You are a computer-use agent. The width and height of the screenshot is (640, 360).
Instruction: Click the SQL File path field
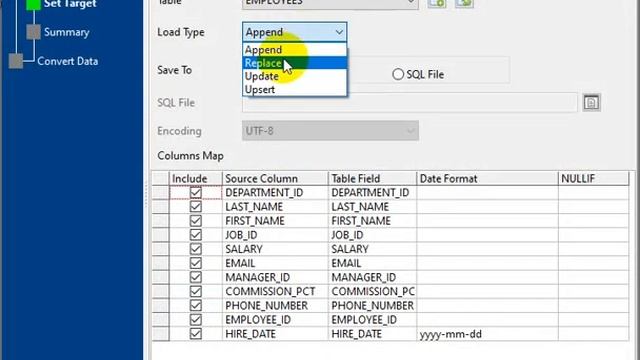[409, 102]
